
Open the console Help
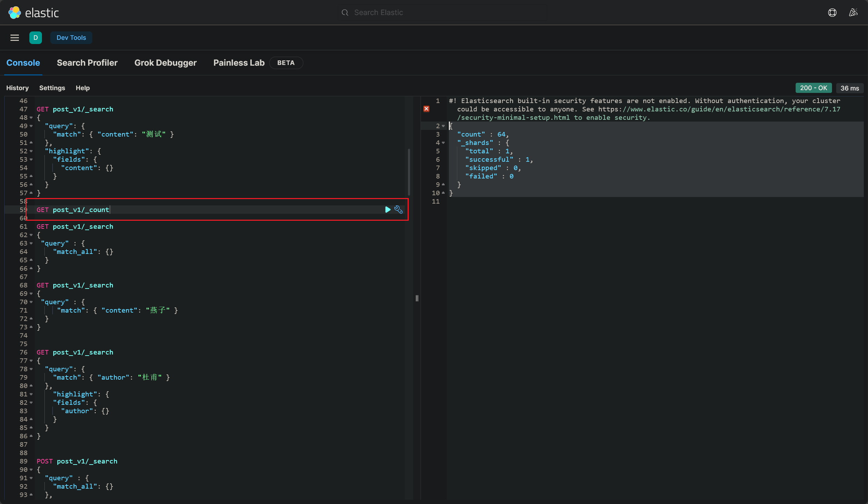click(83, 88)
